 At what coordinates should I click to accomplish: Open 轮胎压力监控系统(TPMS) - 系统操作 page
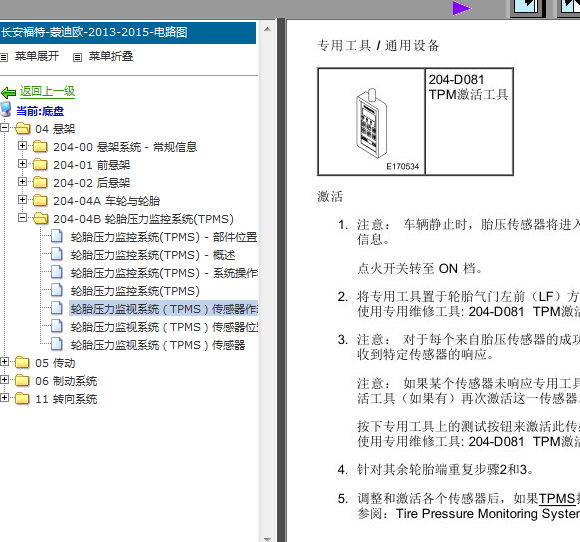pos(164,273)
